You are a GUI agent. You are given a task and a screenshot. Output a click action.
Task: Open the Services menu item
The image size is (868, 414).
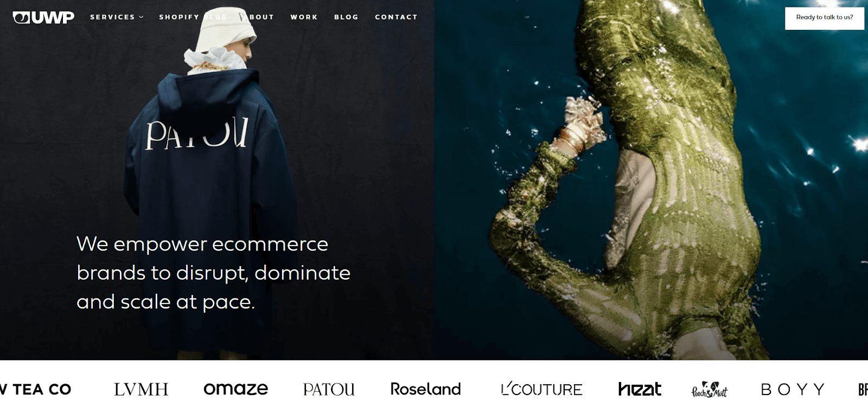click(112, 17)
